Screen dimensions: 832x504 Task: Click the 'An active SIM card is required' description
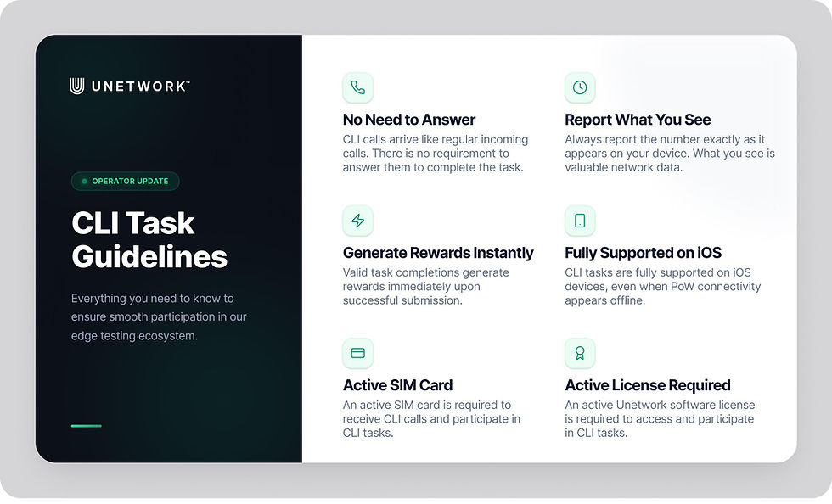(x=431, y=419)
